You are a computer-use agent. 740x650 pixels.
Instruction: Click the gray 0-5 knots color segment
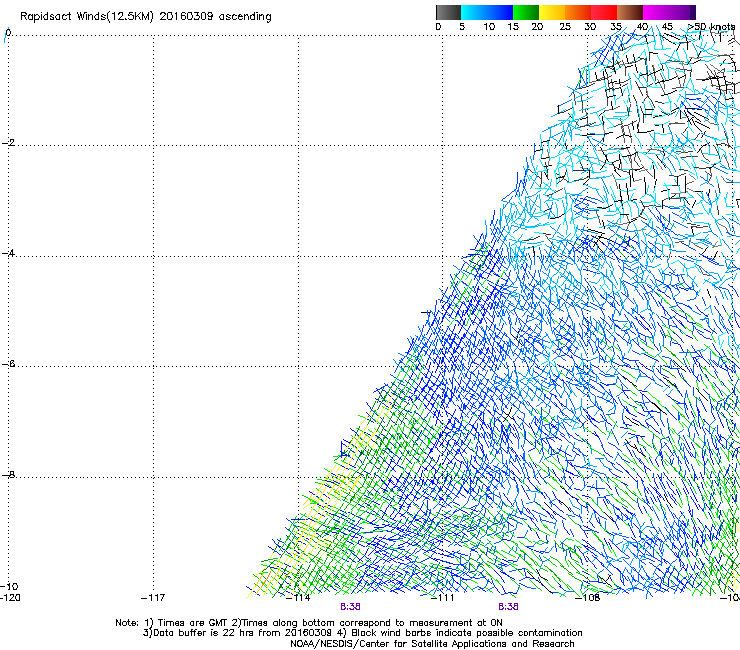448,12
